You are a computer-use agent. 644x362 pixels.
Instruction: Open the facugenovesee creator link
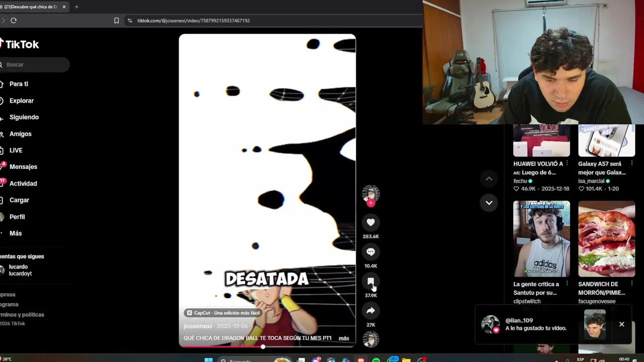click(597, 302)
